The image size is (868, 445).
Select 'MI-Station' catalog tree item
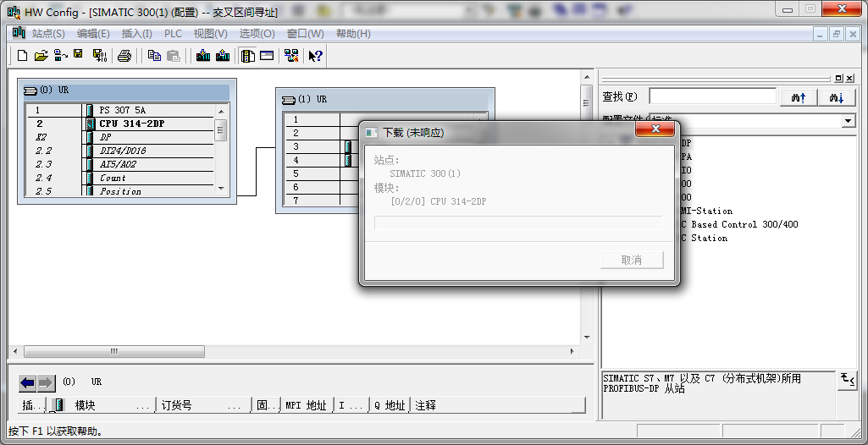click(706, 212)
